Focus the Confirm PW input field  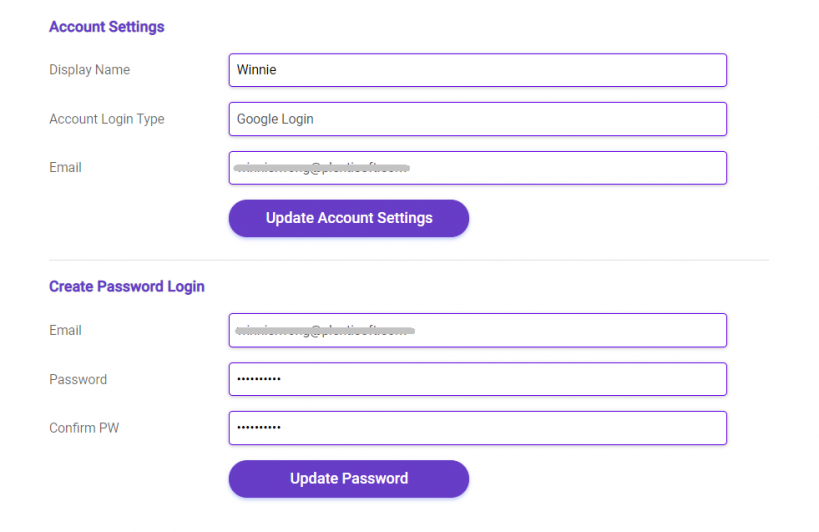477,428
